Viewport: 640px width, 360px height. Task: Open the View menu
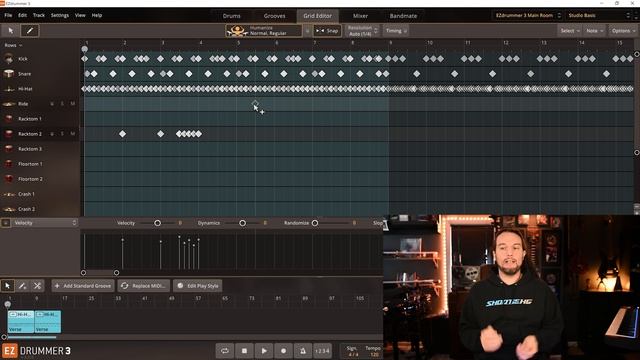pos(80,15)
